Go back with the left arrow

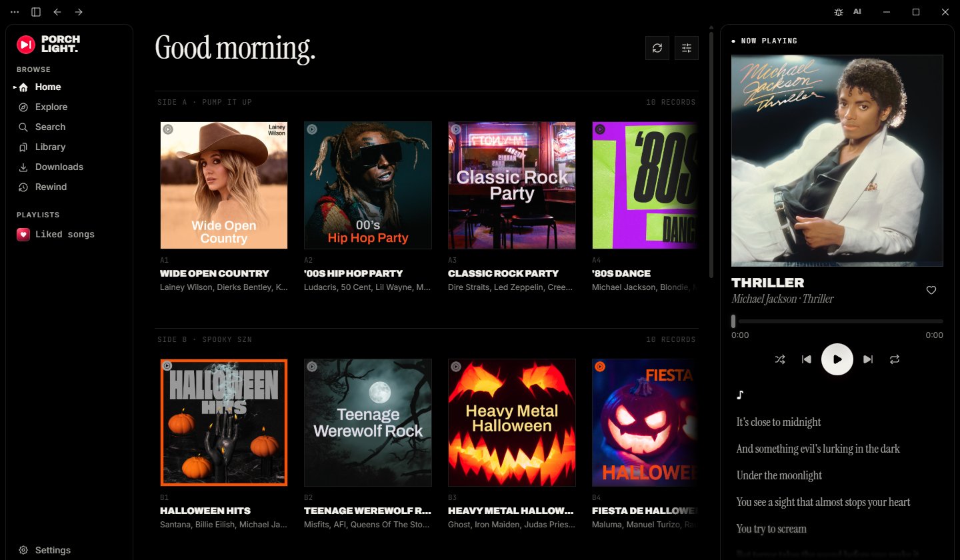point(57,12)
